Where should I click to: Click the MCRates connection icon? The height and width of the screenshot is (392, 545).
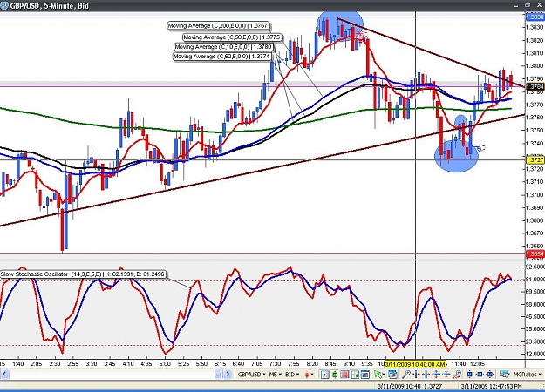[x=504, y=375]
